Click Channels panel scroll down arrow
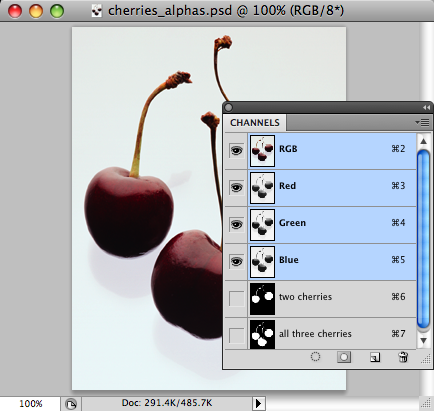The image size is (434, 411). 423,341
